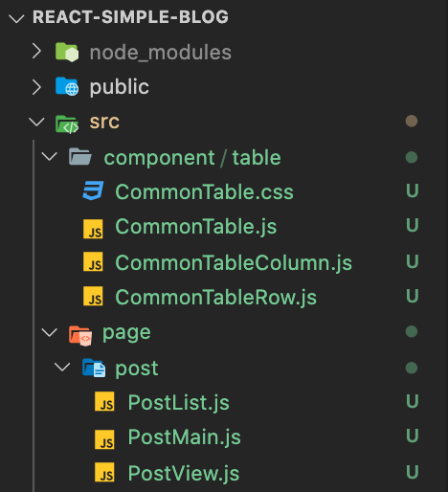The width and height of the screenshot is (448, 492).
Task: Expand the public folder chevron
Action: point(37,87)
